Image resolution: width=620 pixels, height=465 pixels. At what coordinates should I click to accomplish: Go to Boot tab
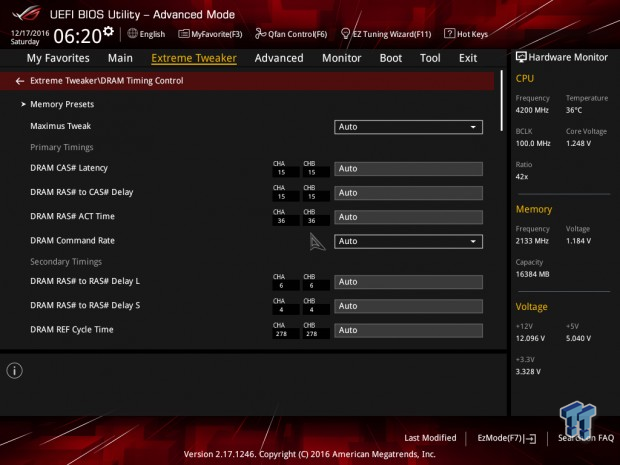pyautogui.click(x=391, y=58)
